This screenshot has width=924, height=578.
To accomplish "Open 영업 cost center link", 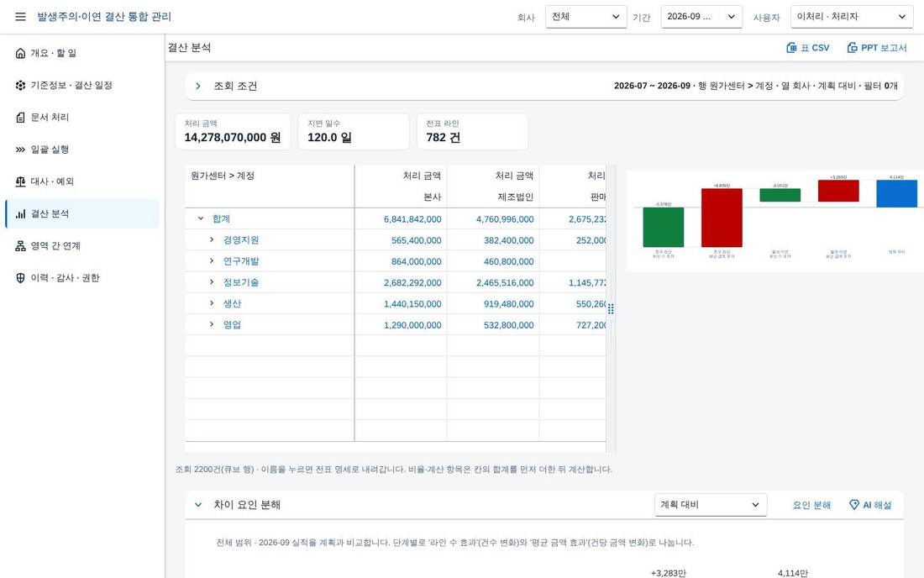I will pos(232,324).
